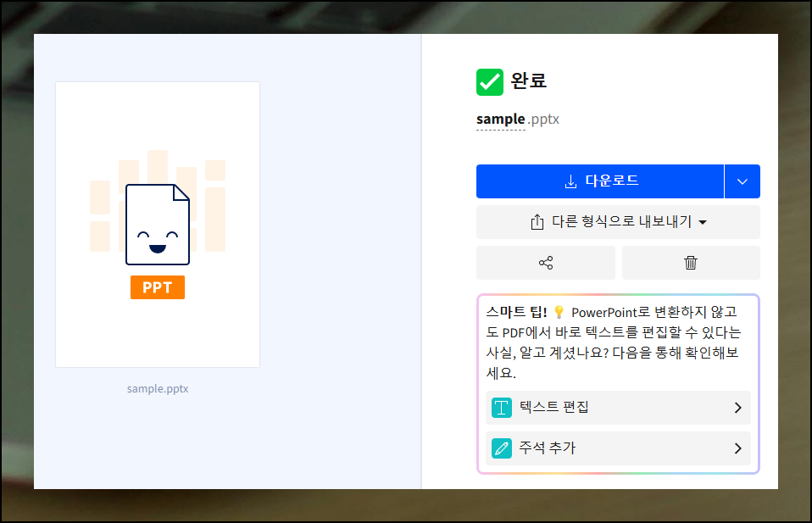Click the PPT file preview thumbnail
Screen dimensions: 812x523
click(158, 225)
